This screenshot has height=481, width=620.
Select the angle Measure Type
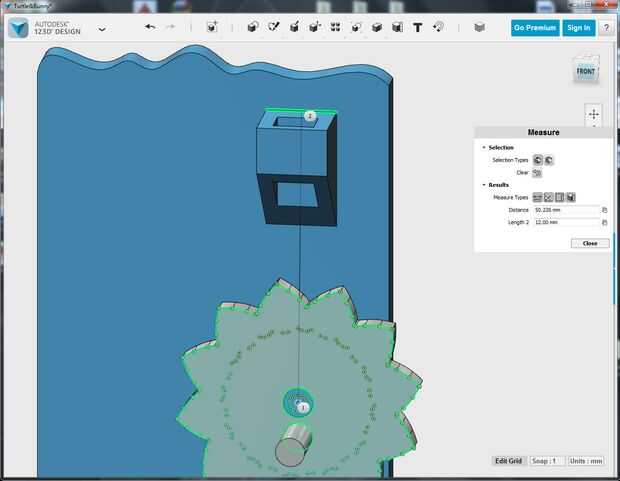(x=548, y=197)
